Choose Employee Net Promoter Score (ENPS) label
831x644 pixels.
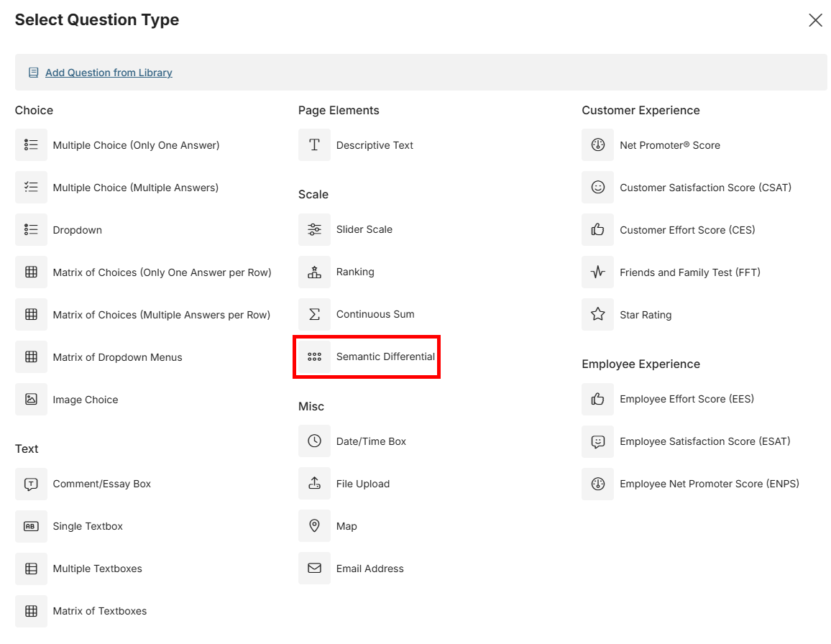pos(710,484)
